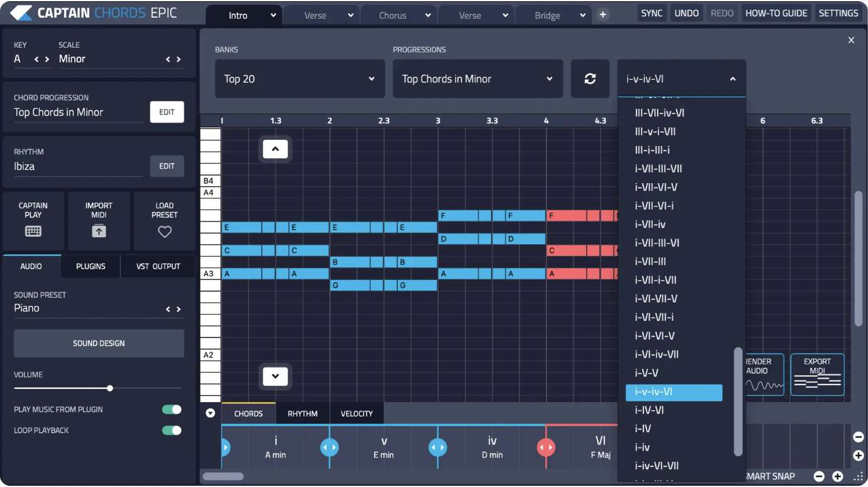This screenshot has height=487, width=868.
Task: Shift notes up an octave arrow
Action: pos(275,149)
